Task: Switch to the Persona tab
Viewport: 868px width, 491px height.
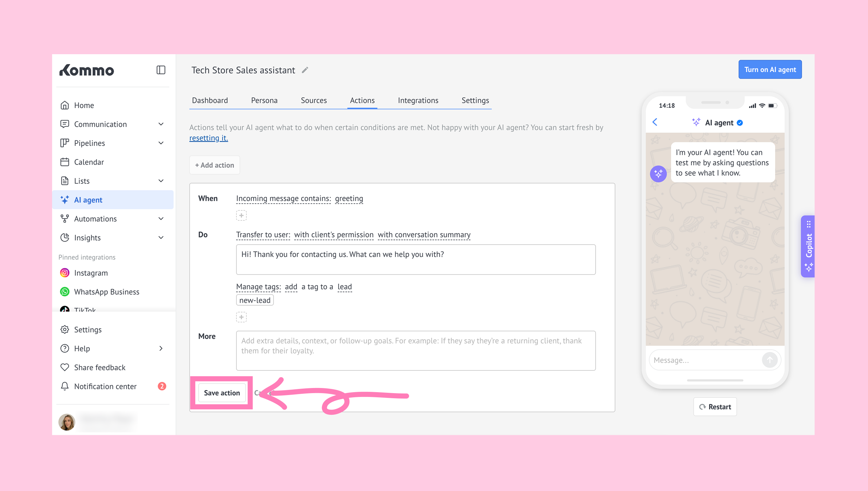Action: tap(264, 100)
